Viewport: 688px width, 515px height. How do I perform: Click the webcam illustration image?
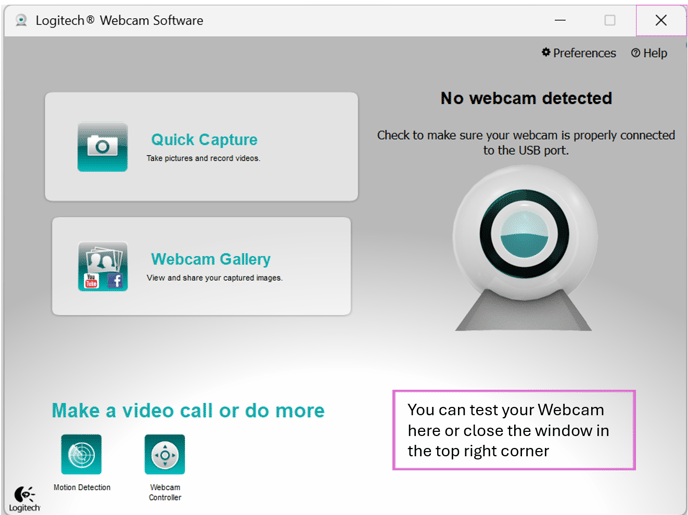[525, 252]
